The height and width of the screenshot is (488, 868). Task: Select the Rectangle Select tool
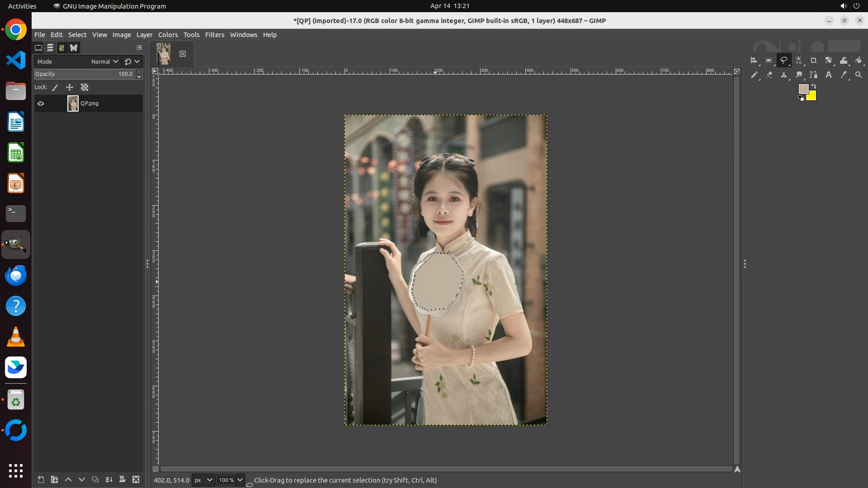click(769, 61)
